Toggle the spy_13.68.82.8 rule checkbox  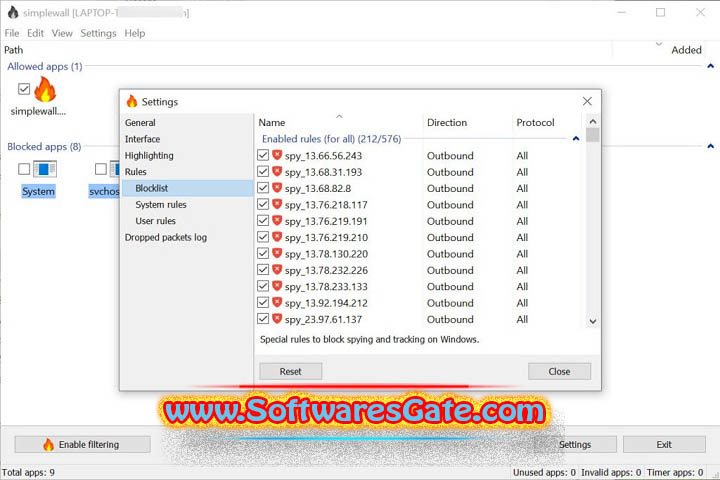point(263,188)
